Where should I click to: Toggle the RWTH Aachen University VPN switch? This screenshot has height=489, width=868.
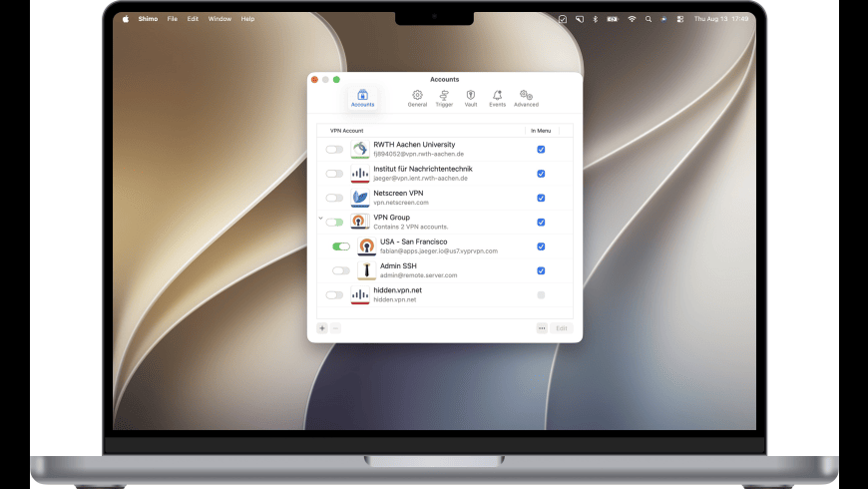334,150
